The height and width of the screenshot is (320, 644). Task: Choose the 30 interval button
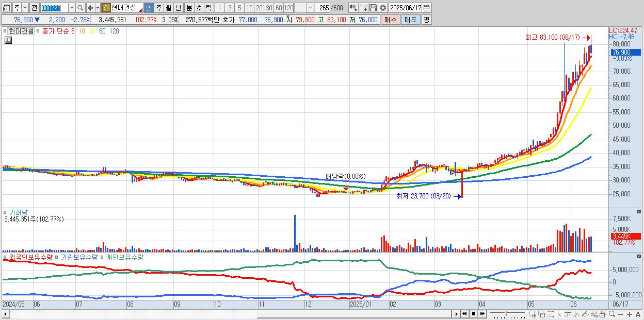pyautogui.click(x=269, y=8)
